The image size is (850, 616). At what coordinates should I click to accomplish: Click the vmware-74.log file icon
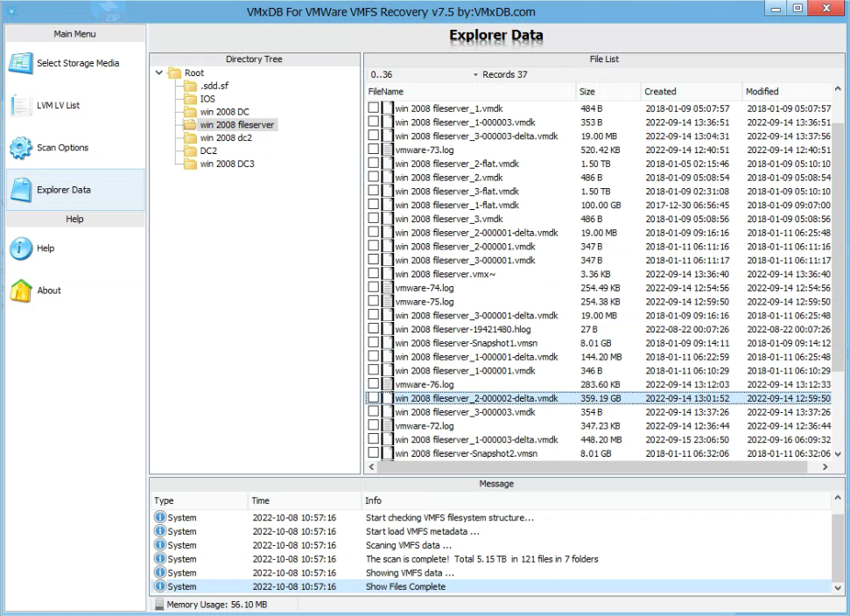pos(387,288)
